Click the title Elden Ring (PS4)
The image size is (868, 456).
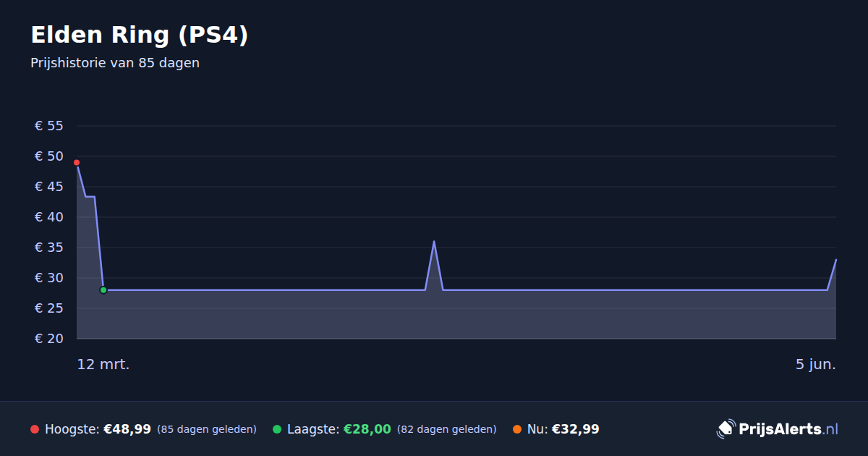(x=140, y=35)
